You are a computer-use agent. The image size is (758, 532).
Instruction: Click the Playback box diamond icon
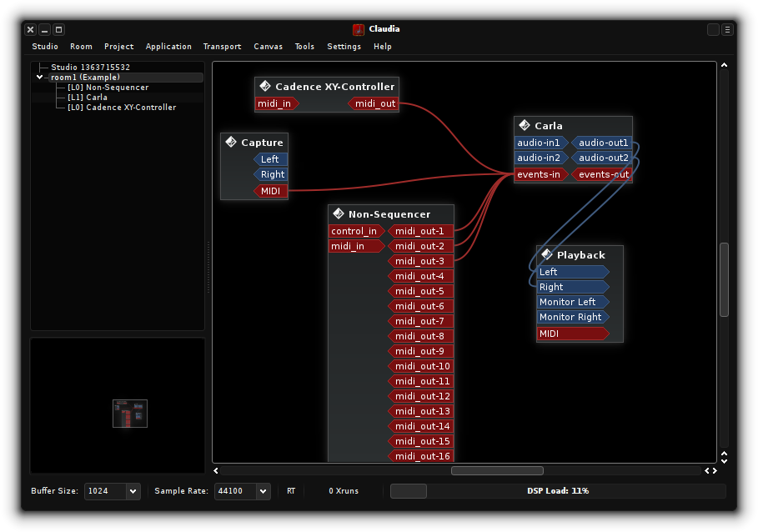click(547, 254)
